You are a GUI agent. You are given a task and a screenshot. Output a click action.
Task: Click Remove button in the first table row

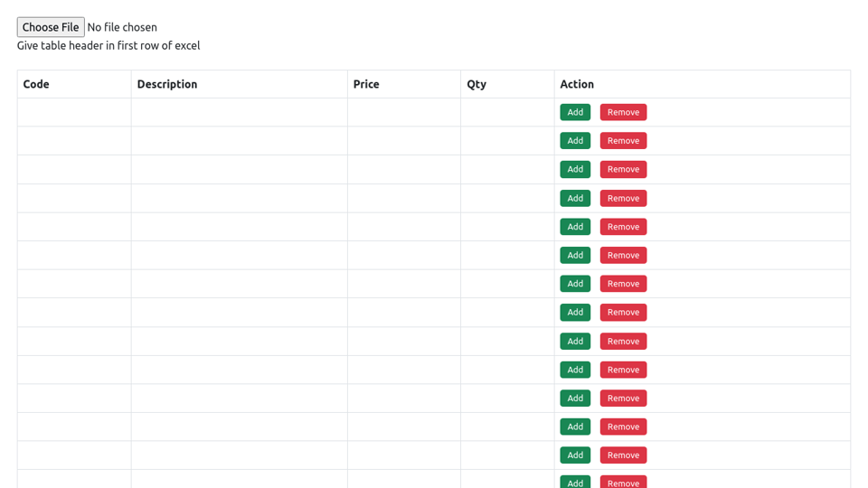pyautogui.click(x=623, y=112)
